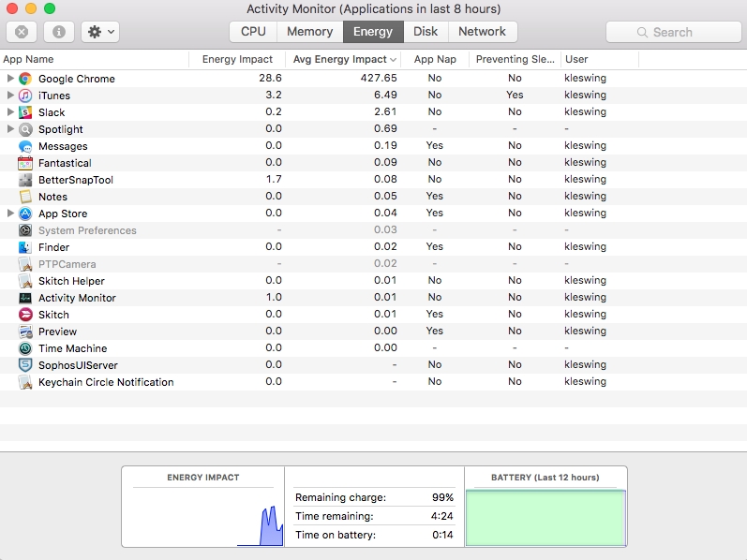The height and width of the screenshot is (560, 747).
Task: Click the BetterSnapTool icon
Action: pos(25,180)
